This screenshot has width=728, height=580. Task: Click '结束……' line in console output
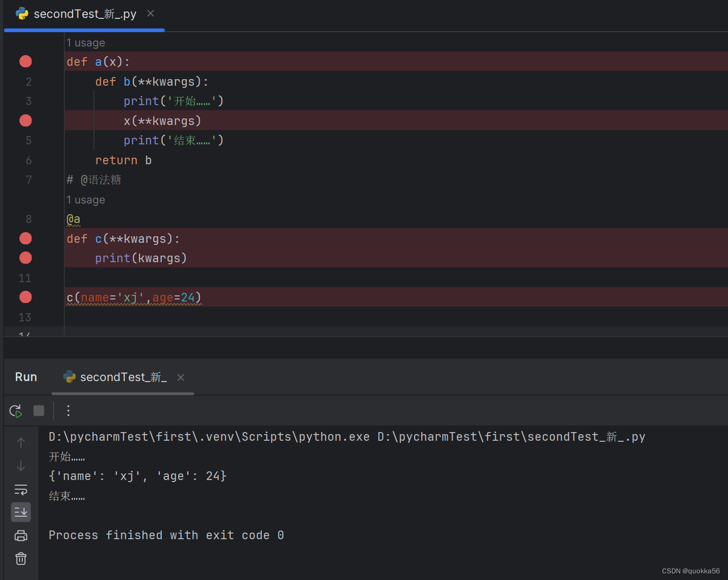(x=67, y=496)
